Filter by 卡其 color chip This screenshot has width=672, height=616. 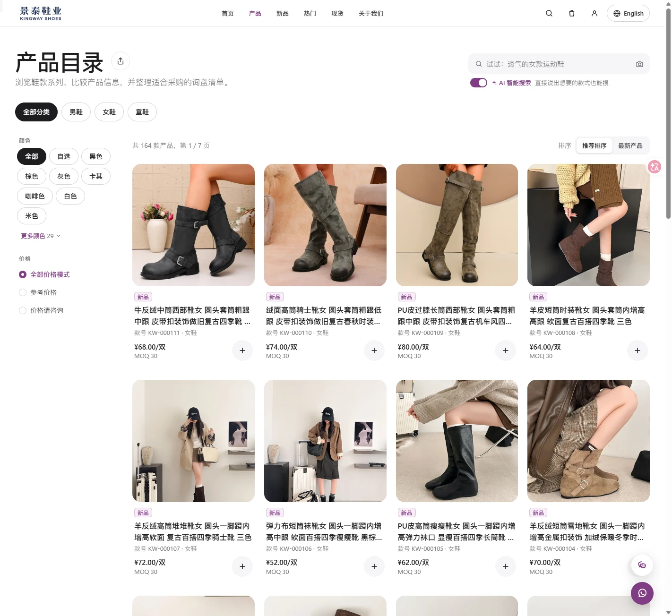96,176
